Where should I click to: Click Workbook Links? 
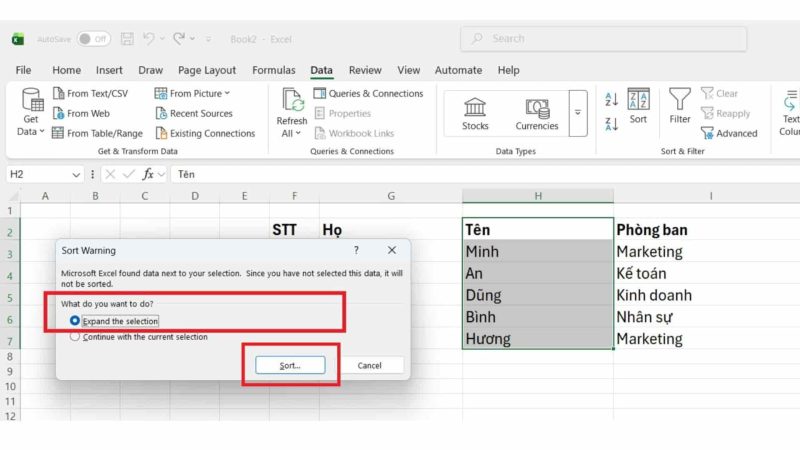point(355,133)
